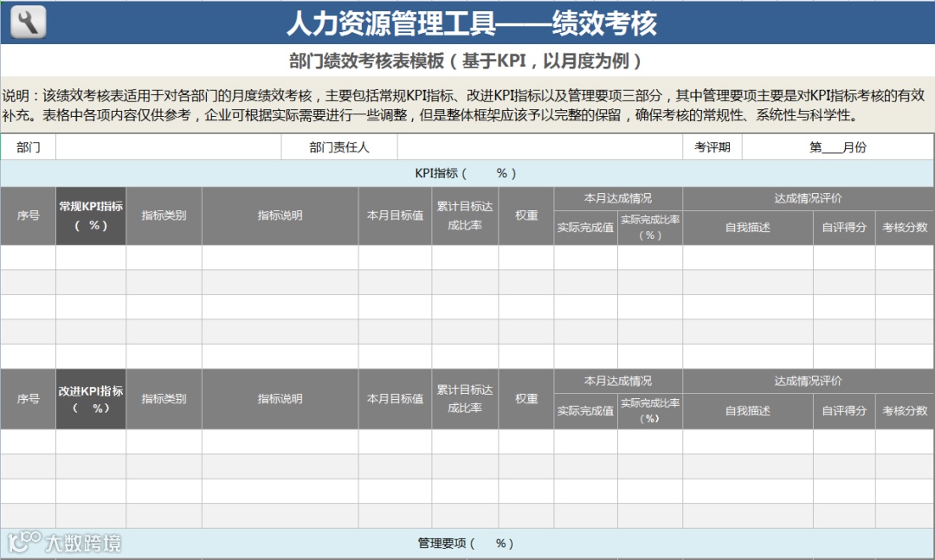Screen dimensions: 935x560
Task: Click 指标类别 header in the 常规KPI table
Action: (164, 216)
